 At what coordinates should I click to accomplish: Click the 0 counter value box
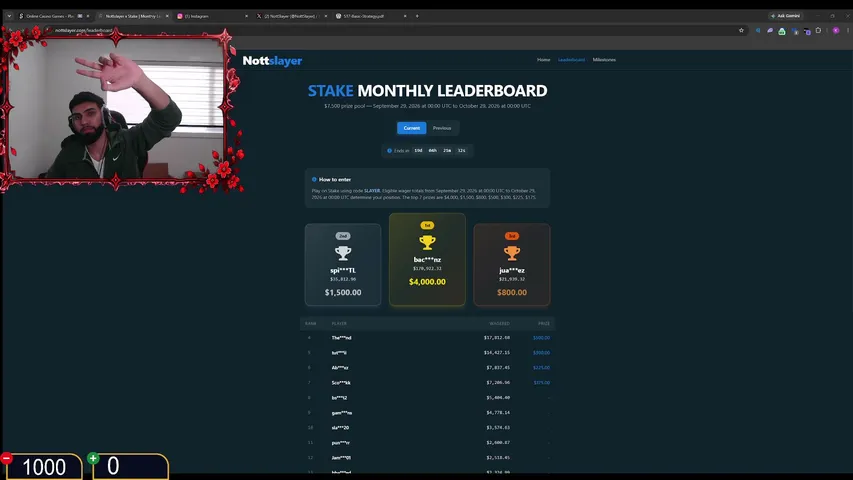[131, 466]
